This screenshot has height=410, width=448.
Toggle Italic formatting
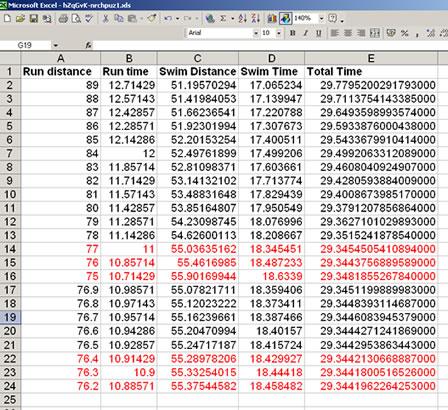click(x=306, y=33)
